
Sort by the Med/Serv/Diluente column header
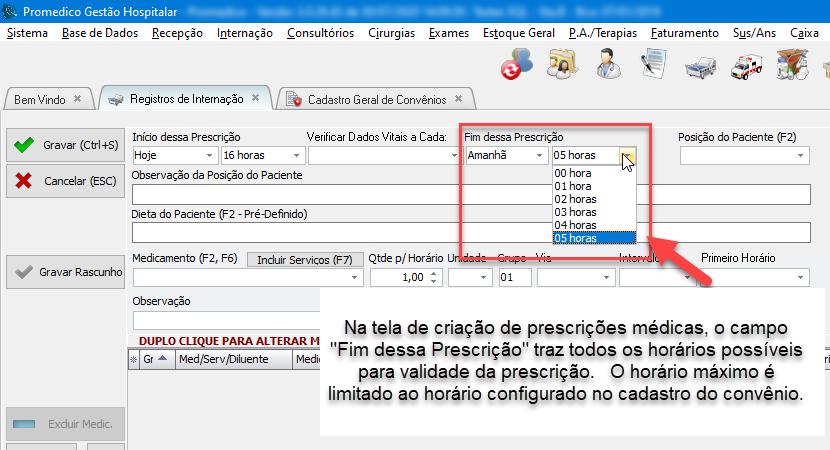(x=231, y=359)
